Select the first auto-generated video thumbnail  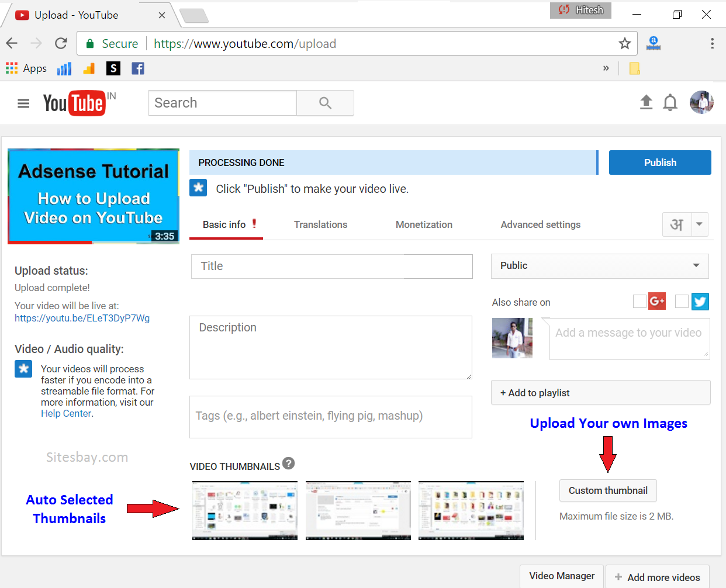click(245, 510)
